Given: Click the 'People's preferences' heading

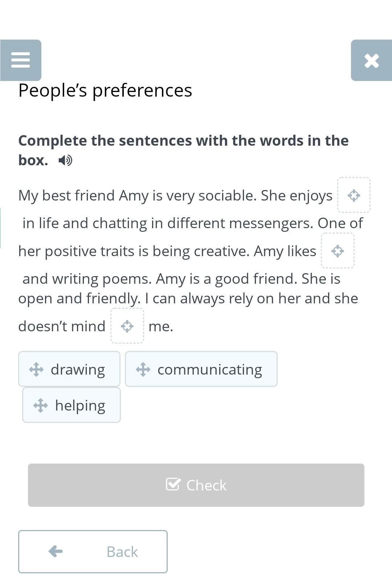Looking at the screenshot, I should (105, 90).
